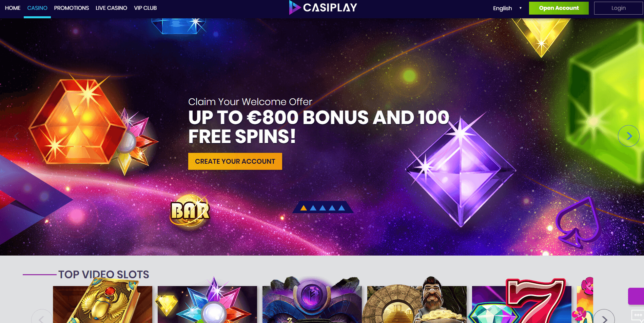Click the Login button

coord(619,8)
